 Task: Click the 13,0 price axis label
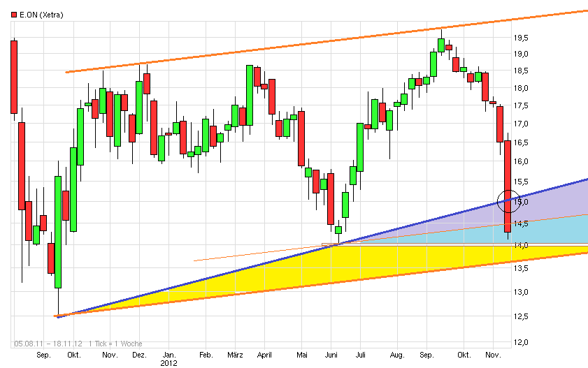[x=521, y=292]
